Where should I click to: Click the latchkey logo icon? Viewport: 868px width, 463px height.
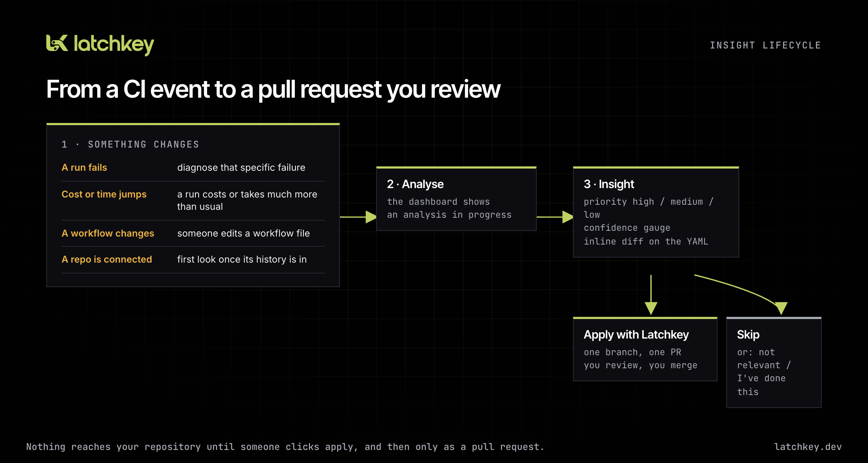[57, 43]
